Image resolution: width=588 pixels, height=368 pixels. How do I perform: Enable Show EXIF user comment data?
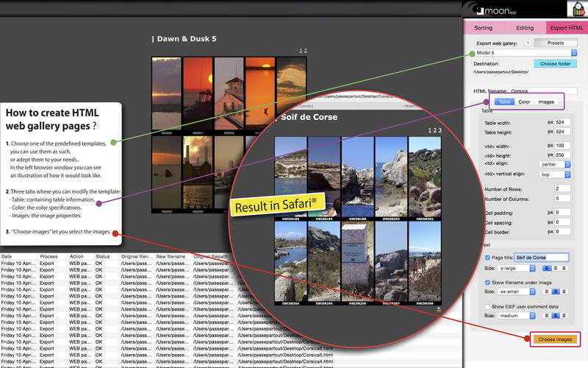(x=489, y=306)
